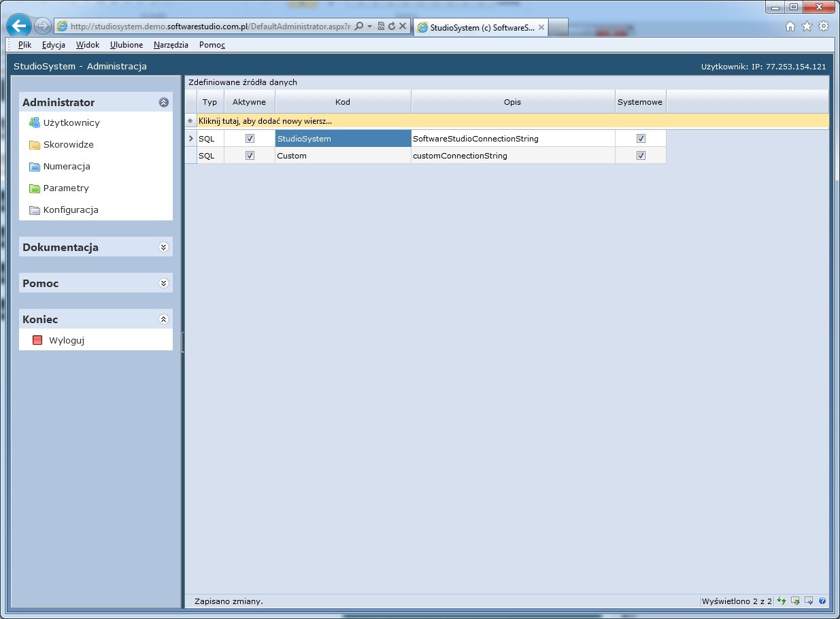Click the blue Numeracja folder icon
The height and width of the screenshot is (619, 840).
[35, 166]
